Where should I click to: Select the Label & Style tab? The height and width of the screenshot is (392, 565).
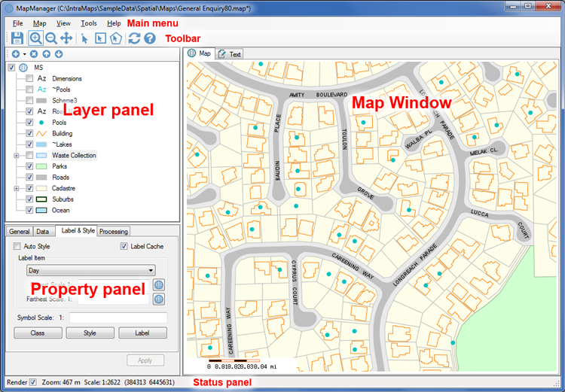point(76,231)
